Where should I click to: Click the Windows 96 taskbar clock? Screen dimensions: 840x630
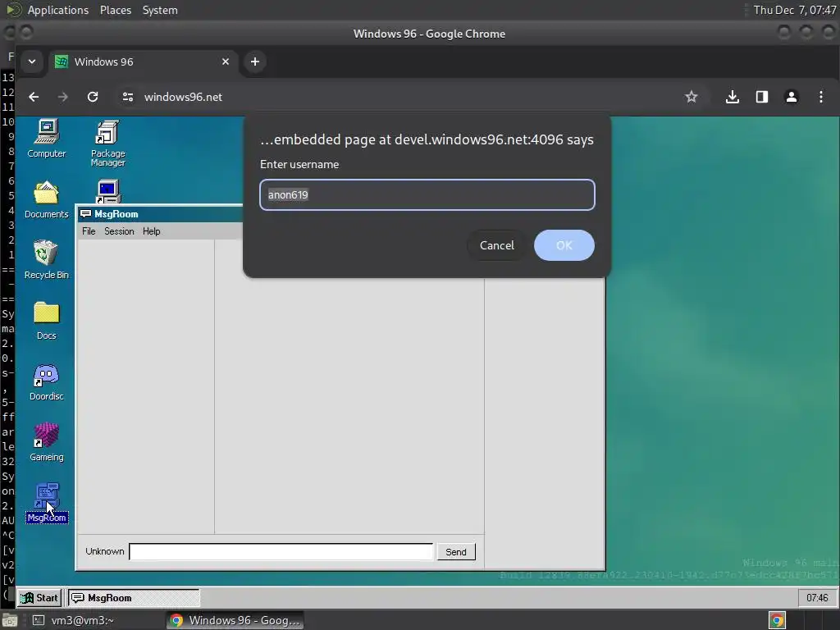pyautogui.click(x=817, y=598)
